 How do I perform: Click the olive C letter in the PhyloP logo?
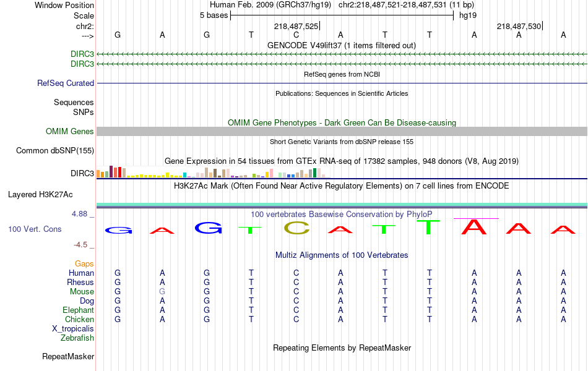(296, 228)
